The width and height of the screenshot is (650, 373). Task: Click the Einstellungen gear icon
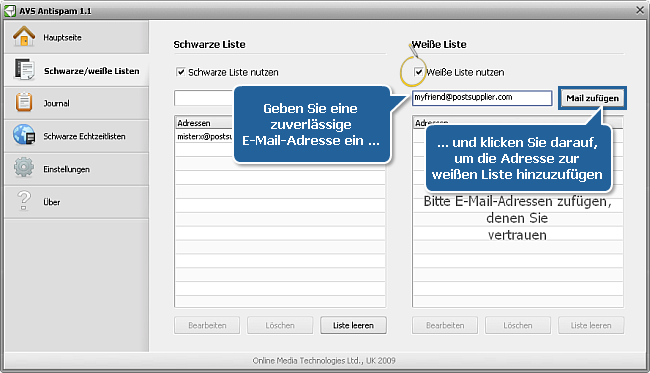click(x=24, y=167)
